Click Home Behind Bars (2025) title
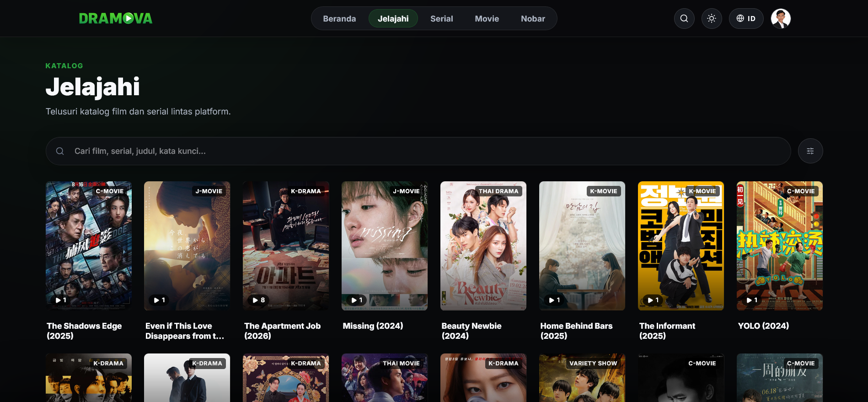This screenshot has width=868, height=402. tap(576, 331)
